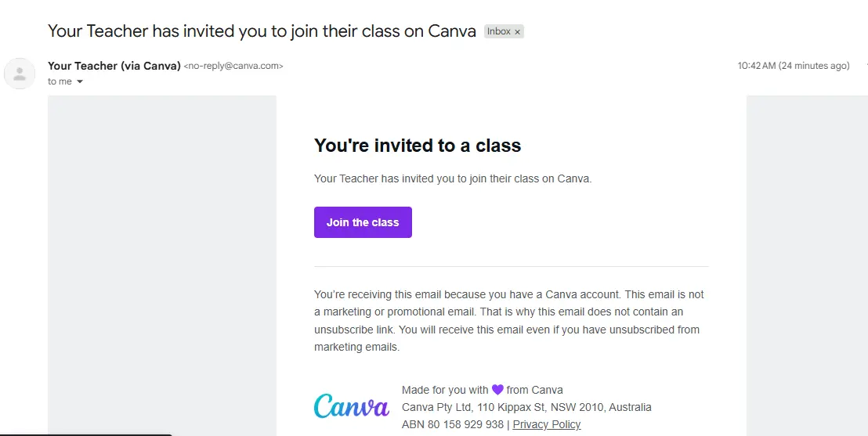Viewport: 868px width, 436px height.
Task: Select the sender name 'Your Teacher (via Canva)'
Action: coord(114,66)
